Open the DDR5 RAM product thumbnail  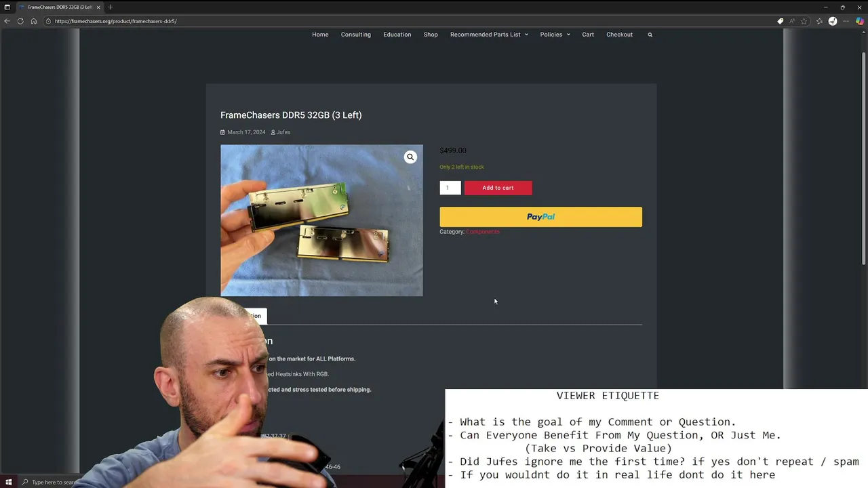click(x=321, y=220)
